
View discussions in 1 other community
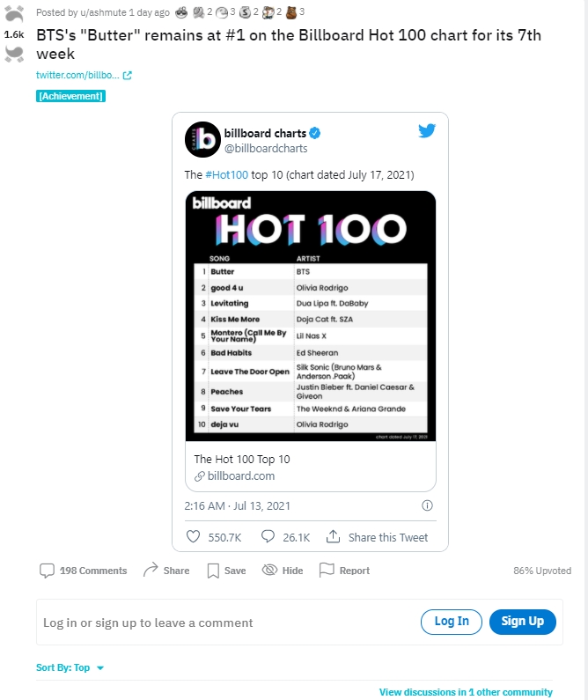466,692
